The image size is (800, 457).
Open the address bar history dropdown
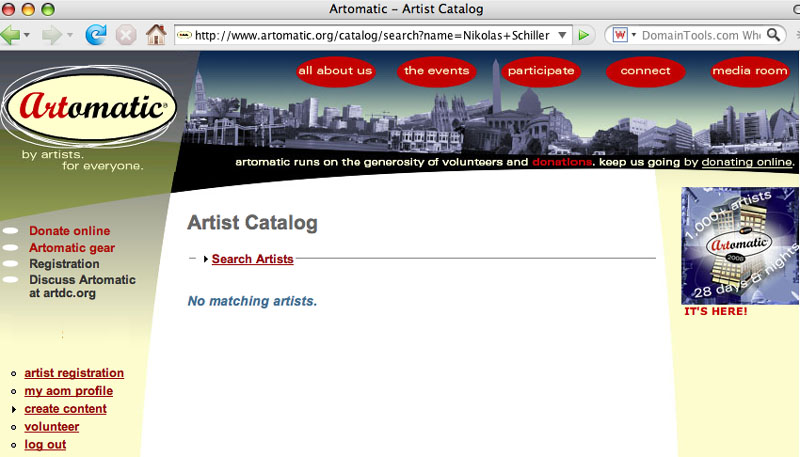click(x=562, y=35)
